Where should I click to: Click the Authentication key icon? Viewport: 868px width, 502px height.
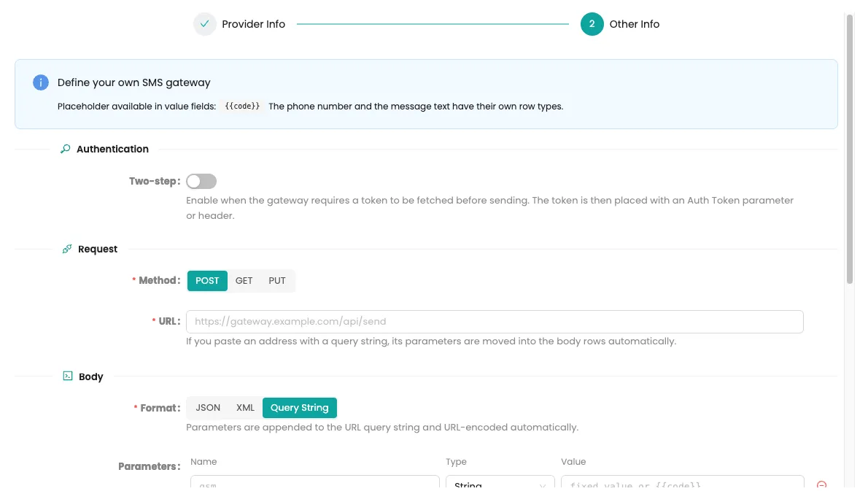coord(66,149)
